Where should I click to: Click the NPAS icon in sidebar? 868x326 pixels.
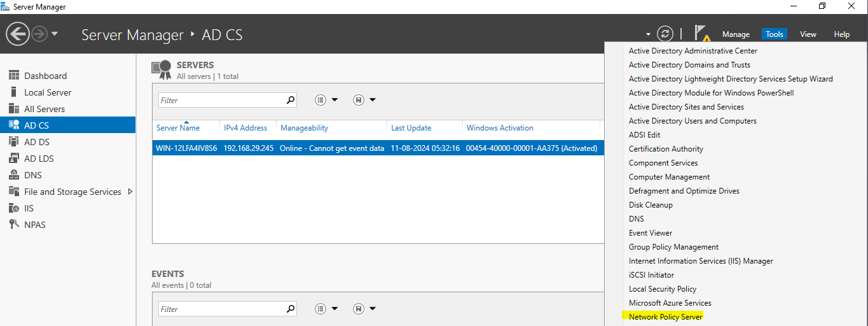click(14, 225)
